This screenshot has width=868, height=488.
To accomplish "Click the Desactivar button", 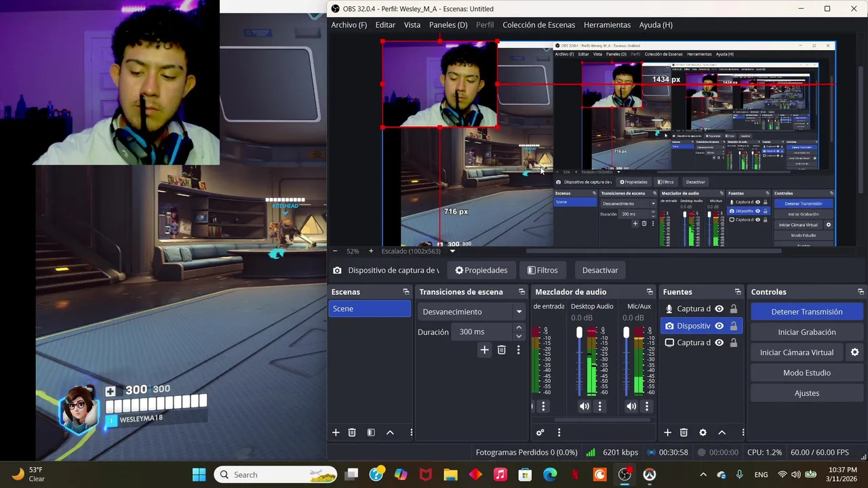I will click(x=600, y=270).
